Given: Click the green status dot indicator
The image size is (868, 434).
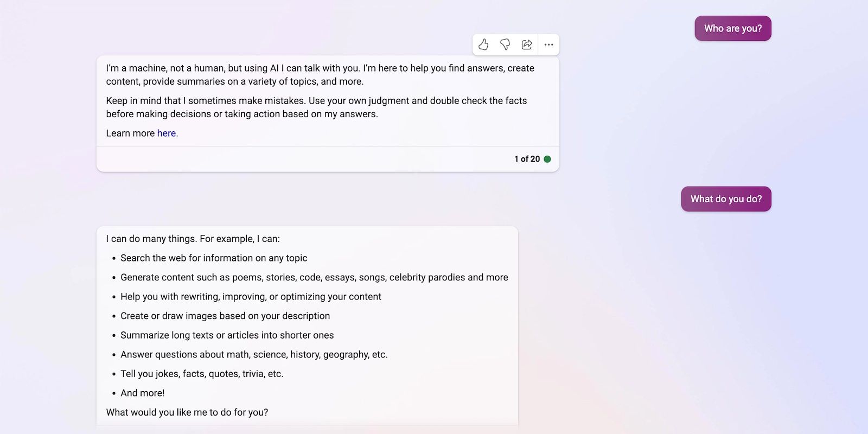Looking at the screenshot, I should [547, 159].
